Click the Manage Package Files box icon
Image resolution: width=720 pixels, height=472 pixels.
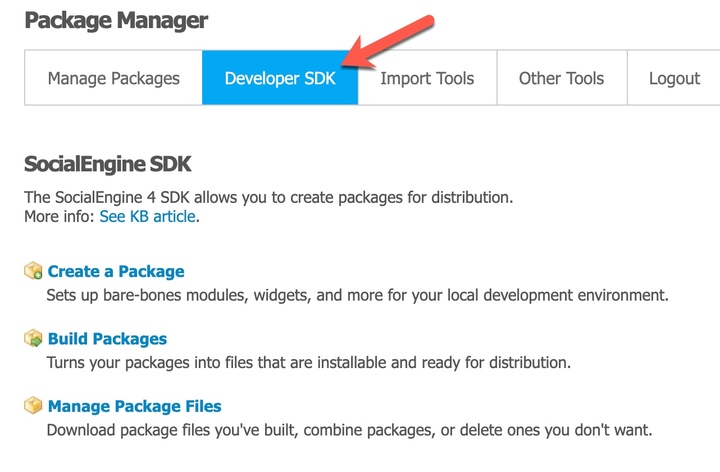(33, 406)
